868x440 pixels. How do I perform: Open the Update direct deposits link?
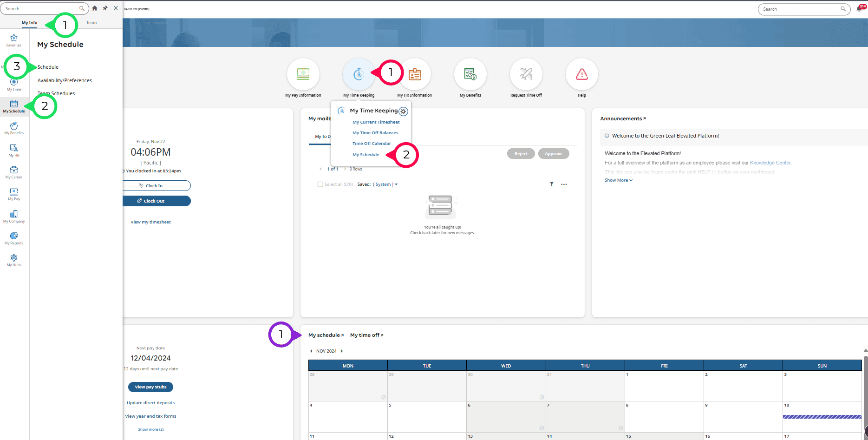(x=151, y=403)
